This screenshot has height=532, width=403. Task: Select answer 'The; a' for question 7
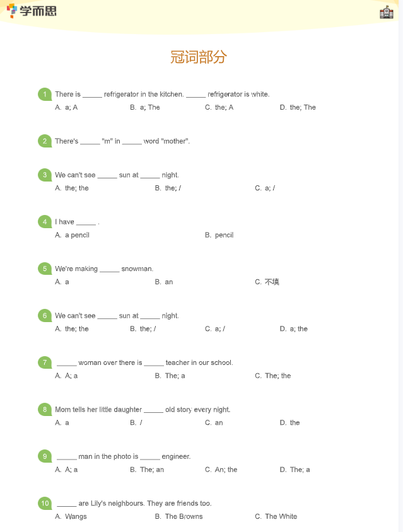(170, 376)
